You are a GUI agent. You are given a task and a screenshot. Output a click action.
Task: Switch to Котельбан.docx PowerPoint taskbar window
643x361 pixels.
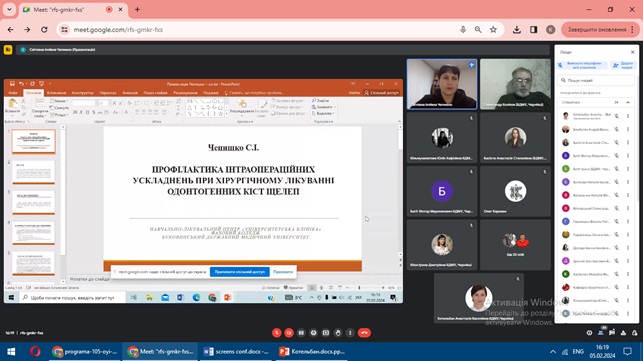point(312,352)
